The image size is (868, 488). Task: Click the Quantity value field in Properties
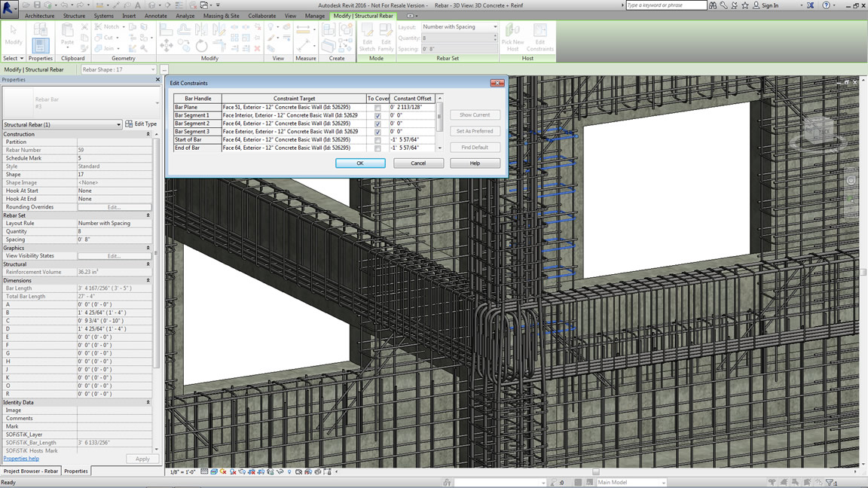click(114, 231)
